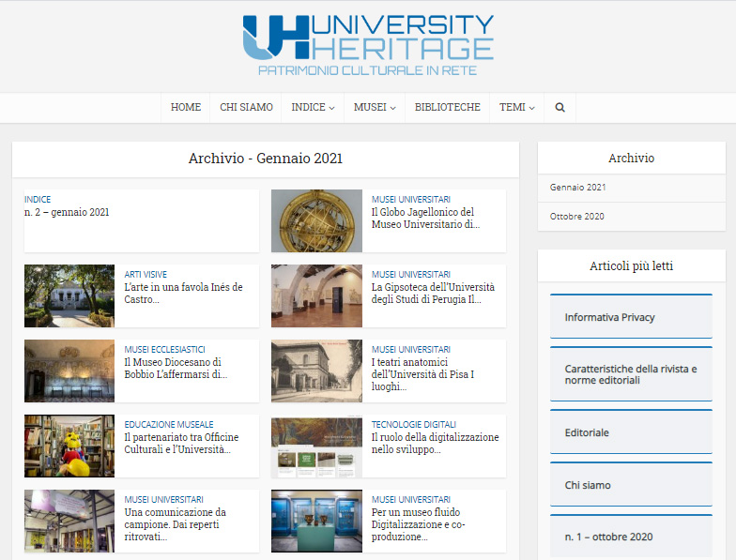The width and height of the screenshot is (736, 560).
Task: Click the library children yellow hats thumbnail
Action: (69, 446)
